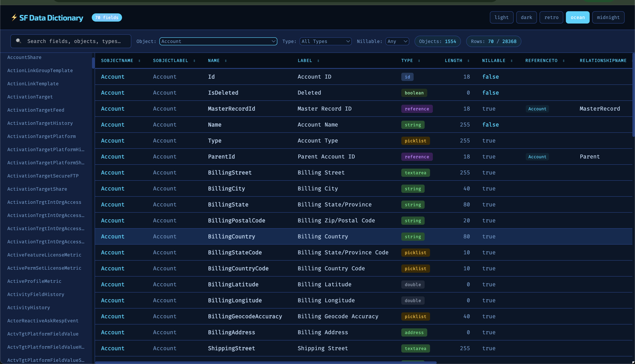Image resolution: width=635 pixels, height=364 pixels.
Task: Enable the midnight theme
Action: 608,17
